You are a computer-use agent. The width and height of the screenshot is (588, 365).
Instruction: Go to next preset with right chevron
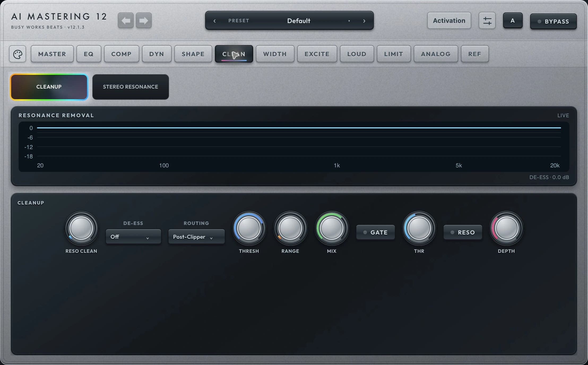pyautogui.click(x=364, y=21)
